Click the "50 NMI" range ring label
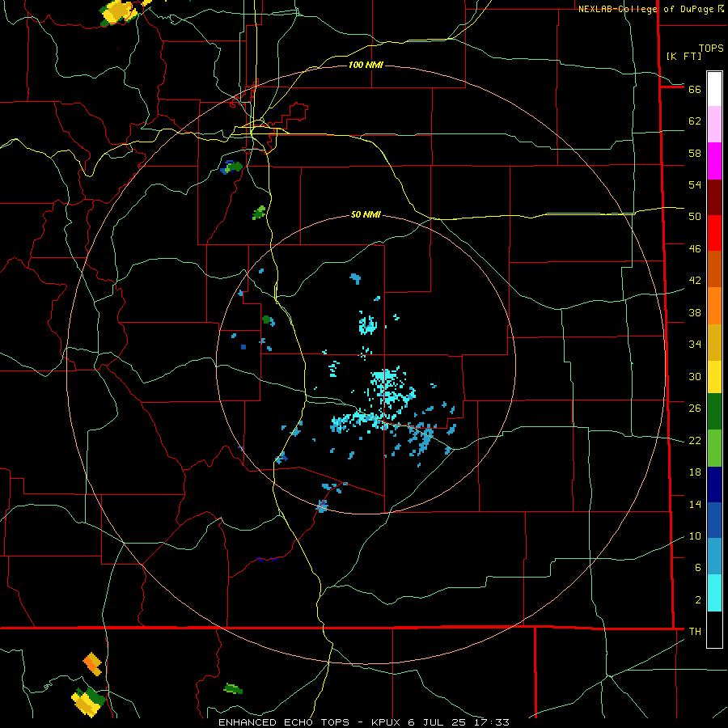728x728 pixels. click(366, 214)
